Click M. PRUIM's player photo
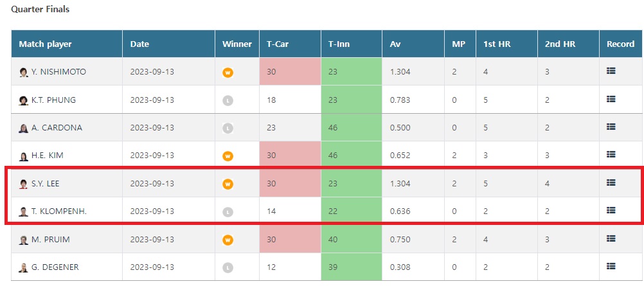644x286 pixels. [x=24, y=240]
